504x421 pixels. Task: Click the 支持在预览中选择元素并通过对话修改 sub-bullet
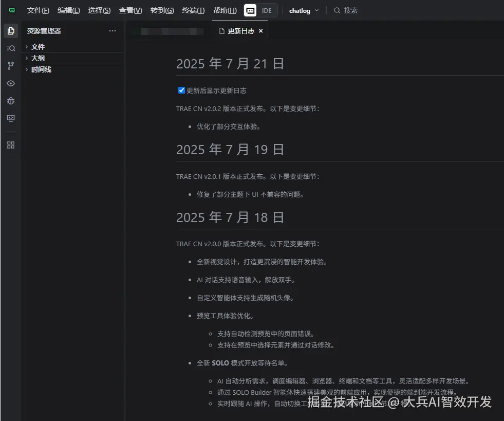[x=276, y=345]
